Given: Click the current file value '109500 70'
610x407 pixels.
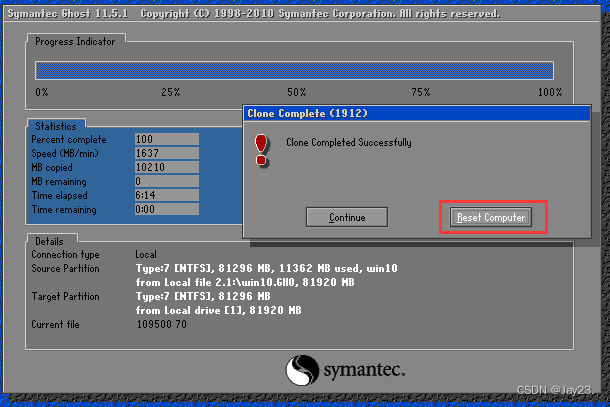Looking at the screenshot, I should coord(161,325).
